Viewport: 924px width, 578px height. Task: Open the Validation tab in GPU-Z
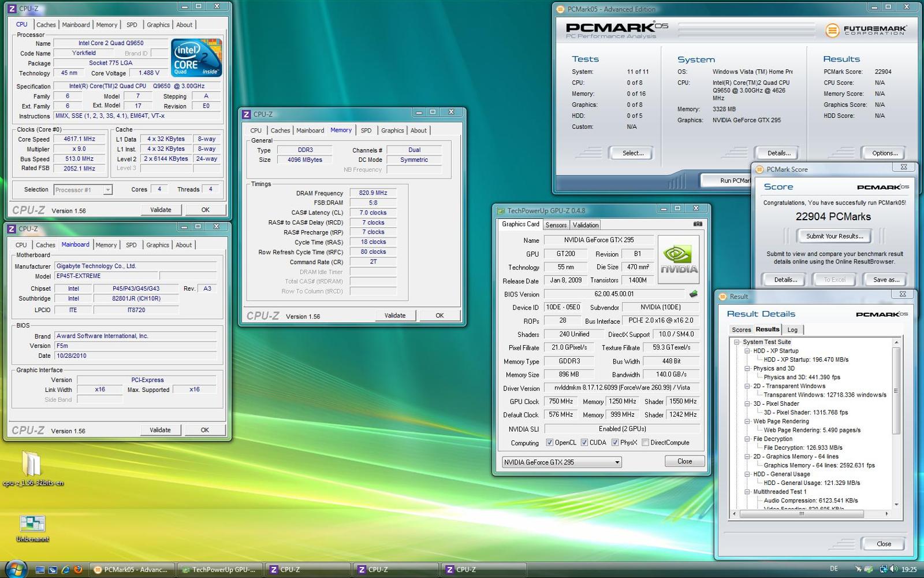coord(586,225)
